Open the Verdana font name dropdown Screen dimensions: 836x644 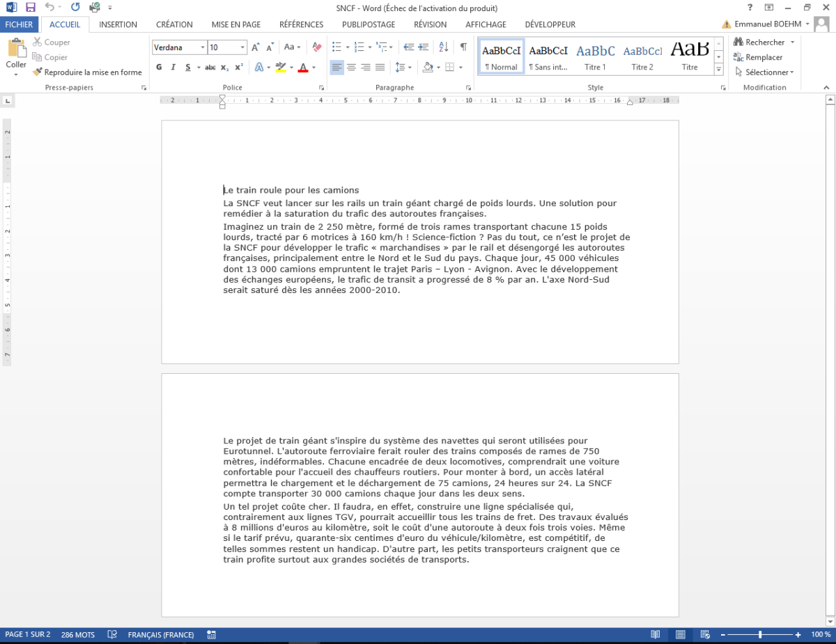tap(203, 47)
